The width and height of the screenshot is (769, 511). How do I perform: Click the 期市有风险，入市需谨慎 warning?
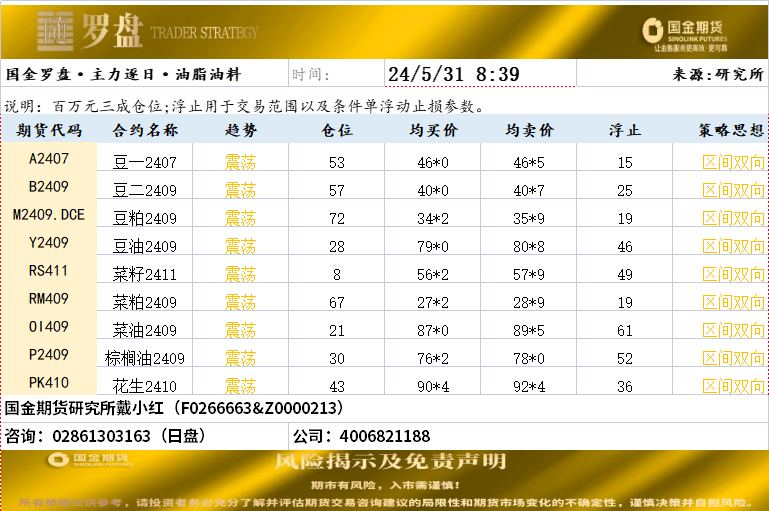click(385, 485)
